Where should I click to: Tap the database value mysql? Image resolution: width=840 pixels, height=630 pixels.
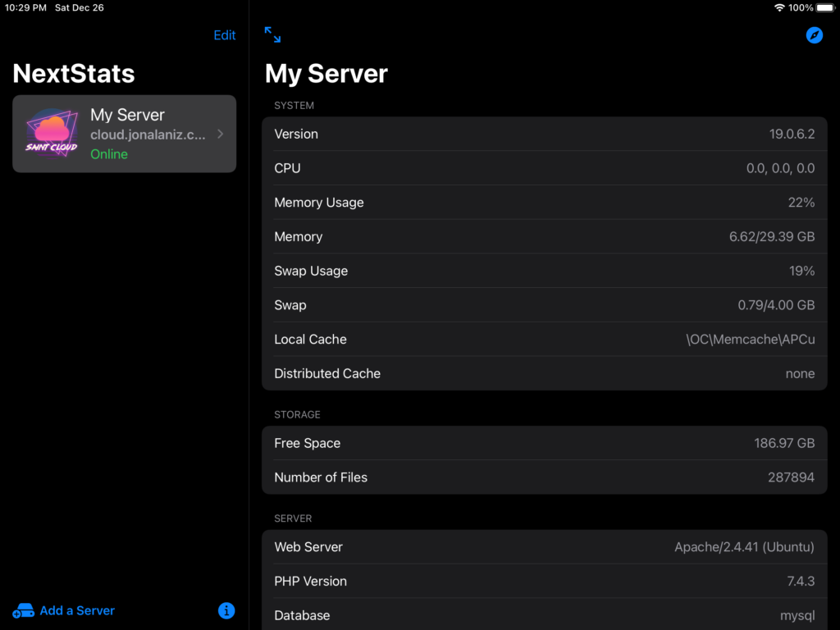pos(797,616)
